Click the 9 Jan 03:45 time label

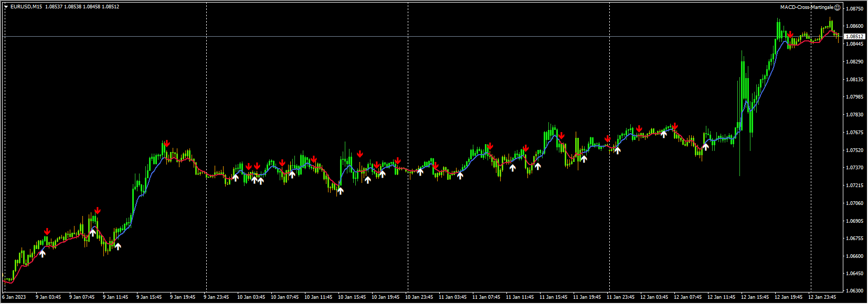[x=48, y=297]
